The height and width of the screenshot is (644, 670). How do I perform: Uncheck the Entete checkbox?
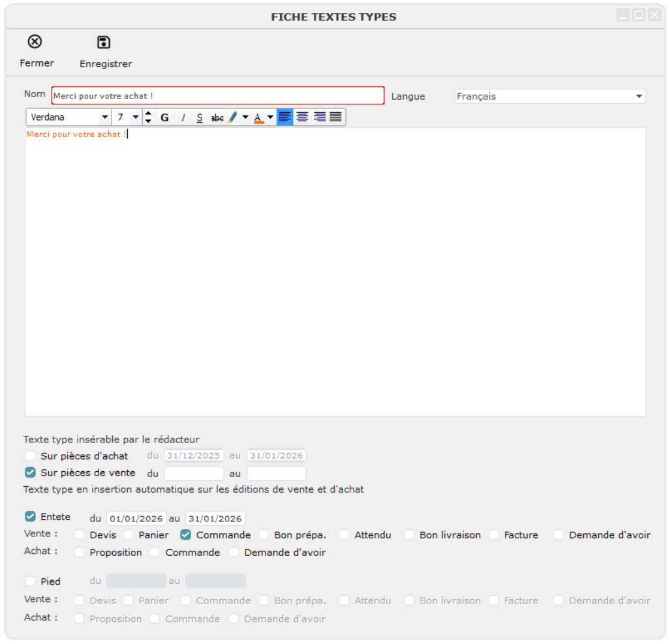pyautogui.click(x=30, y=517)
